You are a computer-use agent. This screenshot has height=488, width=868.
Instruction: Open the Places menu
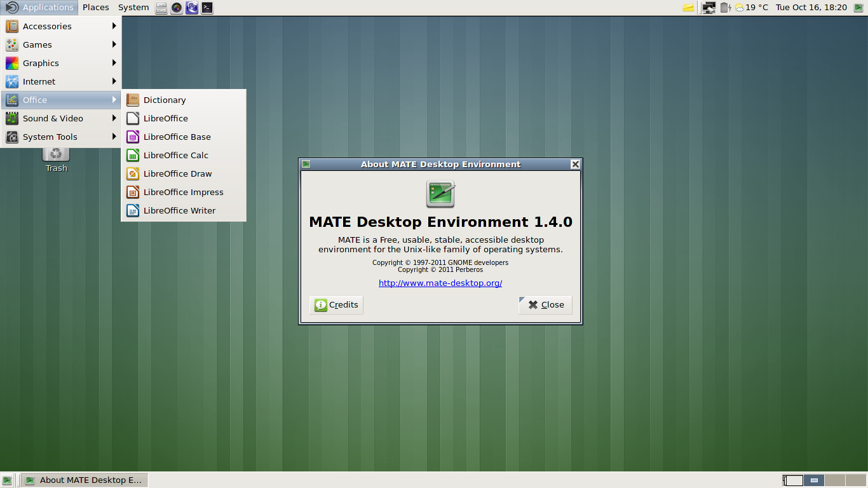pyautogui.click(x=95, y=8)
